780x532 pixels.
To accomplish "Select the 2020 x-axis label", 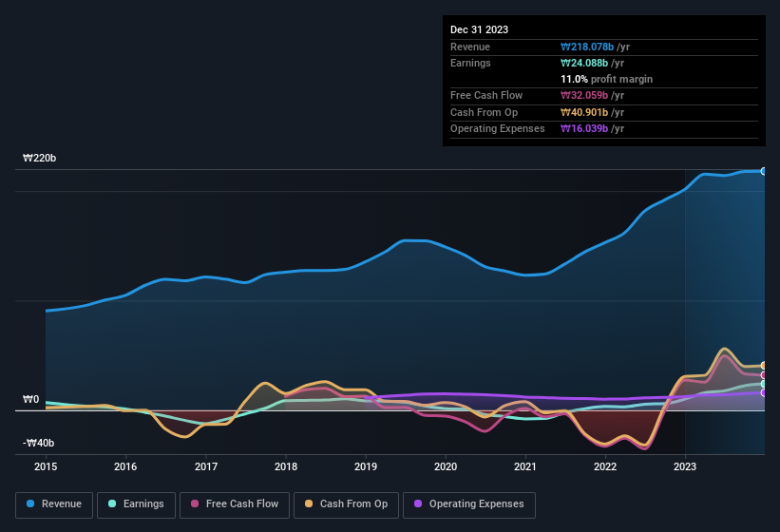I will pos(446,466).
